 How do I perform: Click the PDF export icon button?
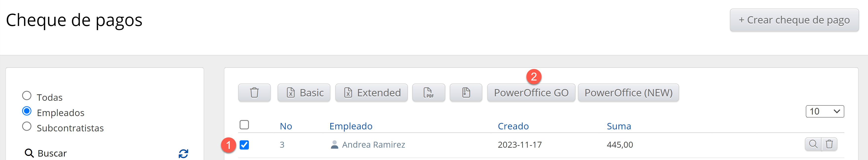pos(428,93)
